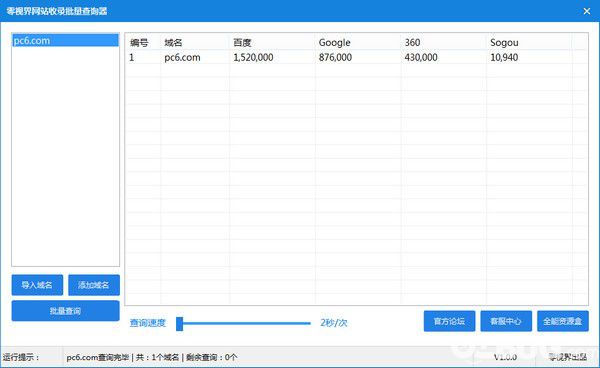Click the 查询速度 slider handle
600x368 pixels.
point(179,323)
